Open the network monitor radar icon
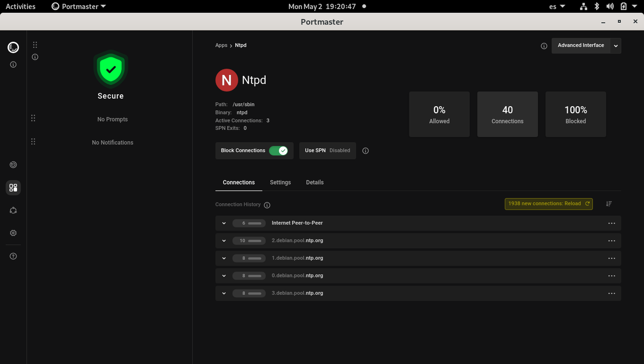This screenshot has height=364, width=644. (13, 165)
